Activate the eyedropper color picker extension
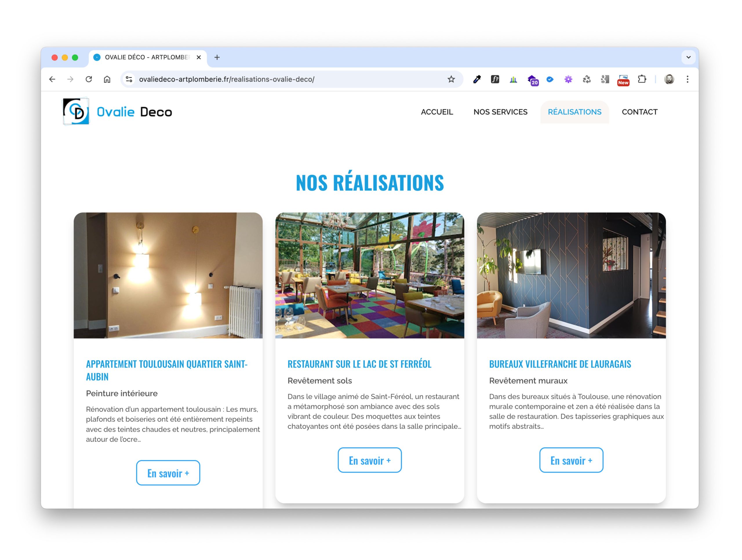Viewport: 742px width, 560px height. 477,79
